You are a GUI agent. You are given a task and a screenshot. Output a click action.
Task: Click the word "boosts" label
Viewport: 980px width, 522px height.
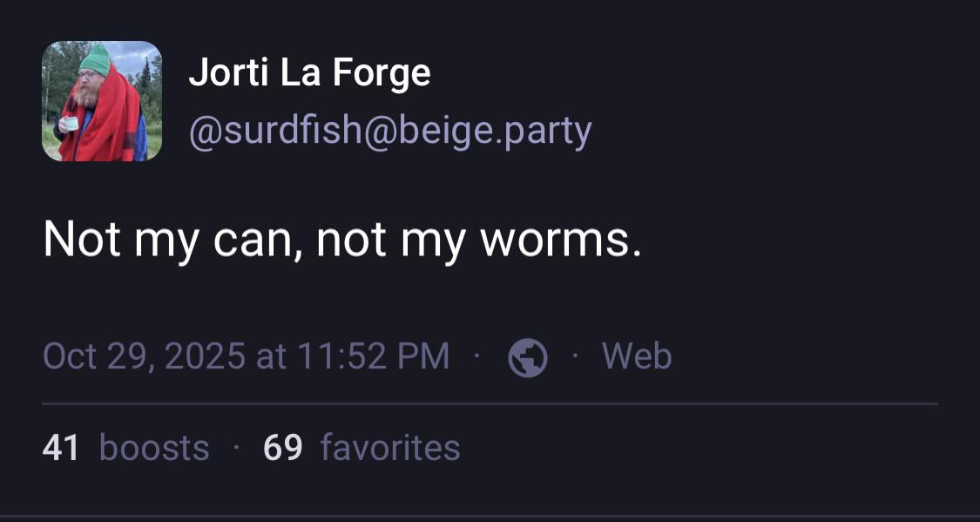[154, 448]
